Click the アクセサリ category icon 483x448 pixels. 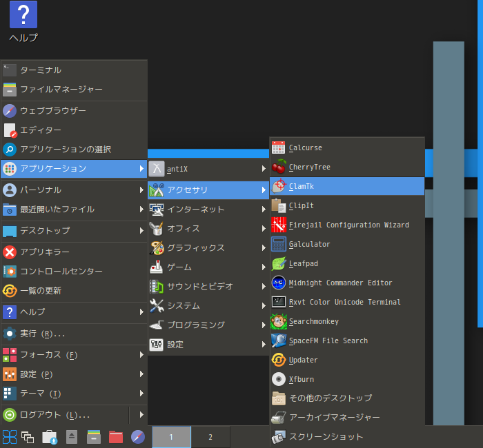coord(157,190)
